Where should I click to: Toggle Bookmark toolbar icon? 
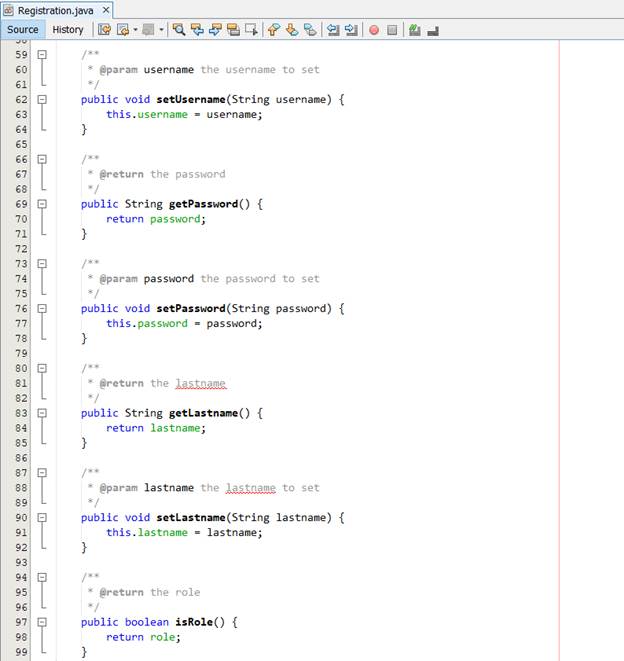pyautogui.click(x=310, y=30)
